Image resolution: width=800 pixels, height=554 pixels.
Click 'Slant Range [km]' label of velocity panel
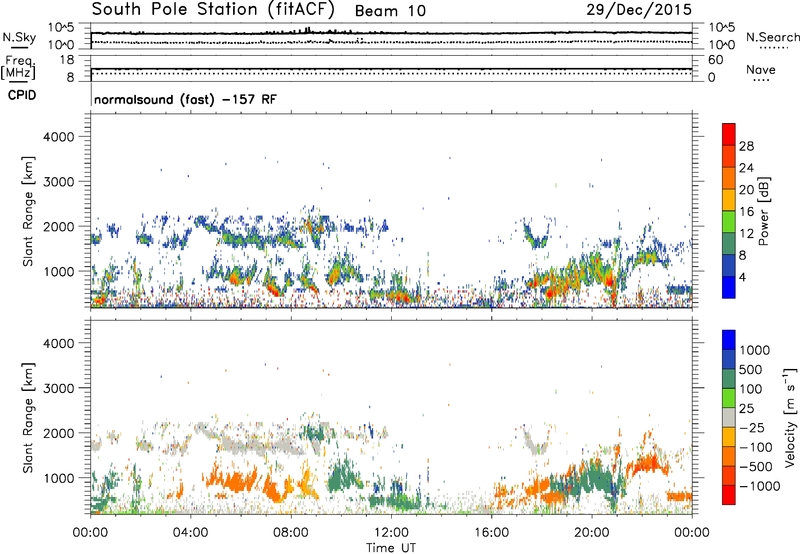coord(28,418)
